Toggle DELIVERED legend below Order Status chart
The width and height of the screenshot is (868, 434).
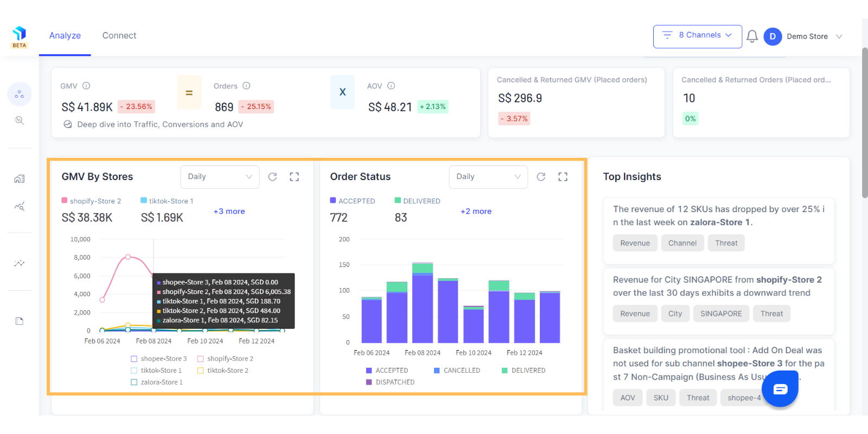coord(524,371)
